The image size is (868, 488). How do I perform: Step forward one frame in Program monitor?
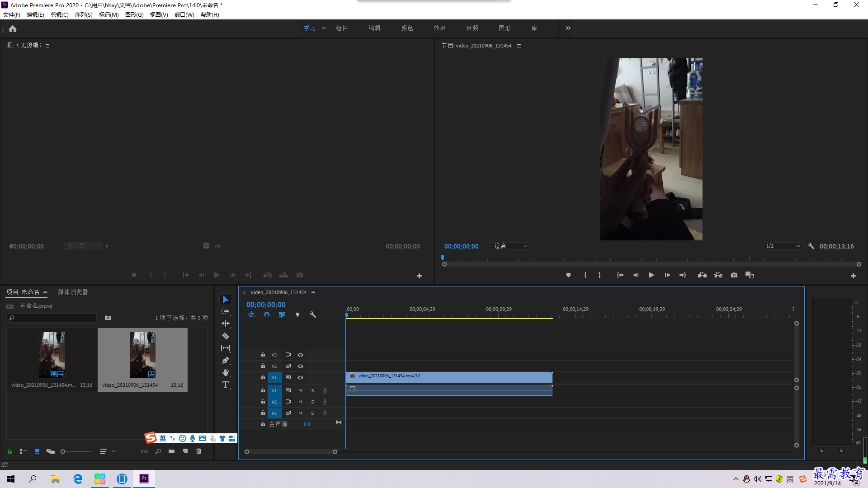tap(667, 275)
